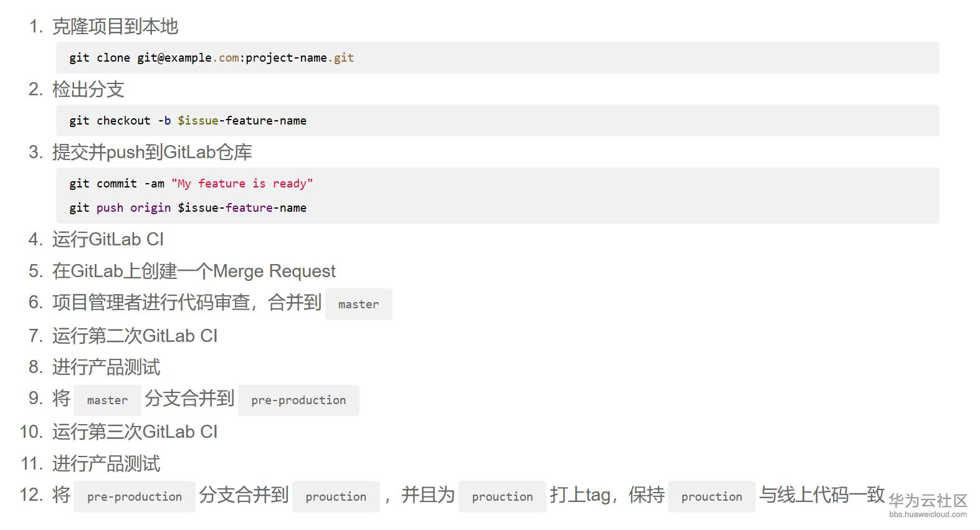Image resolution: width=980 pixels, height=530 pixels.
Task: Click the pre-production tag in step 12
Action: (x=135, y=497)
